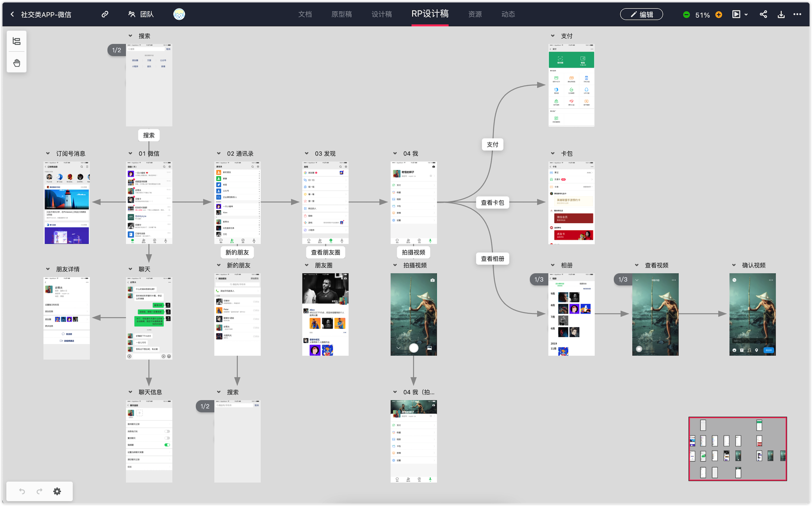Open the canvas settings gear

point(57,491)
